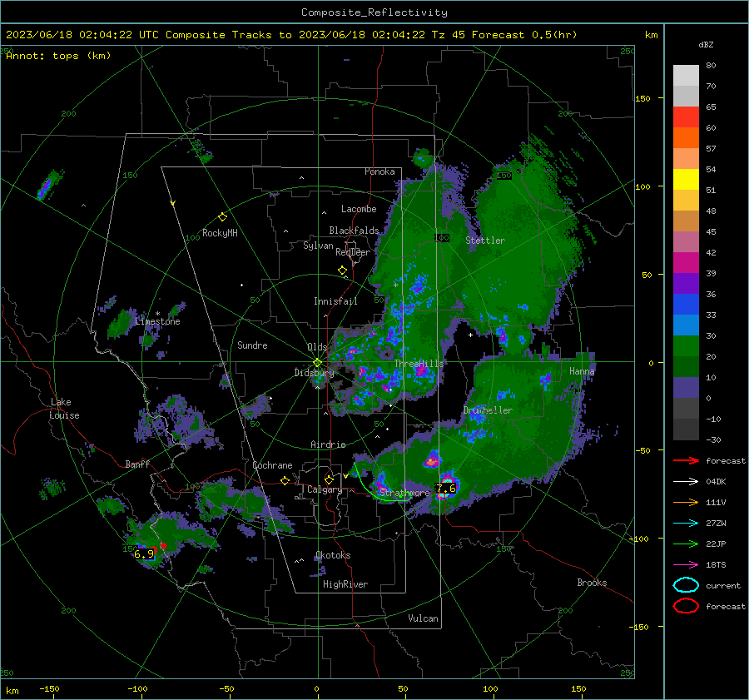Screen dimensions: 749x700
Task: Click the yellow diamond marker below RedDeer
Action: (342, 271)
